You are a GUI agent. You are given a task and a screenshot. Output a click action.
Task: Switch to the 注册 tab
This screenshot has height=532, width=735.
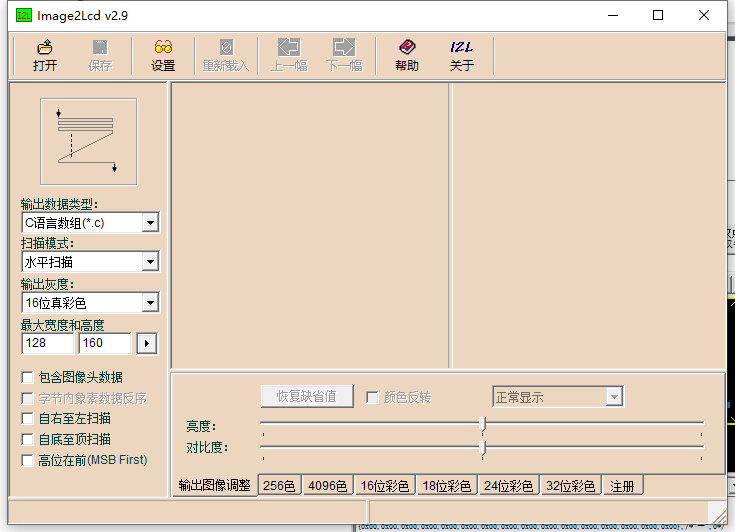pyautogui.click(x=622, y=486)
